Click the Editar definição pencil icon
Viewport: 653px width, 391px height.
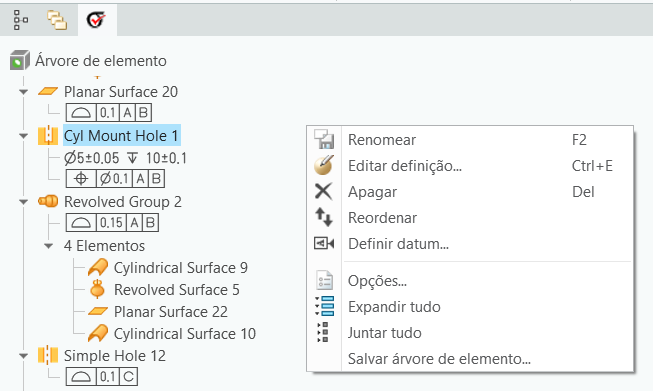tap(324, 165)
